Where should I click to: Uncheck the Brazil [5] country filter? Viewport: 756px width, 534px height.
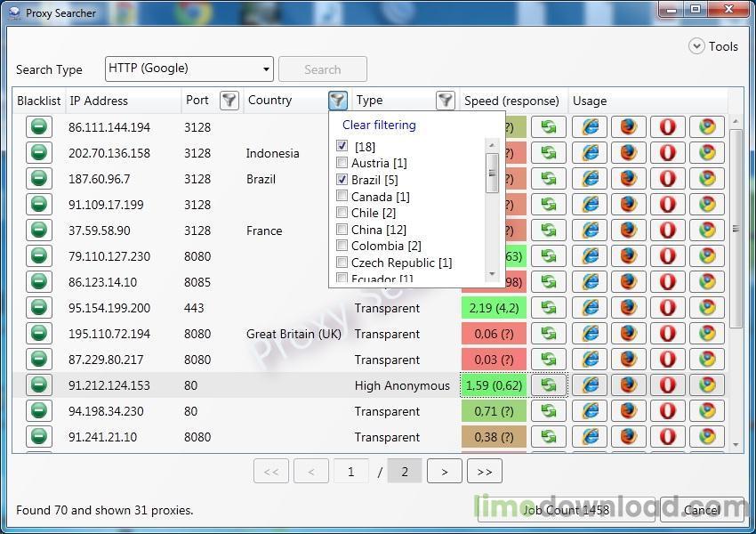click(x=342, y=180)
